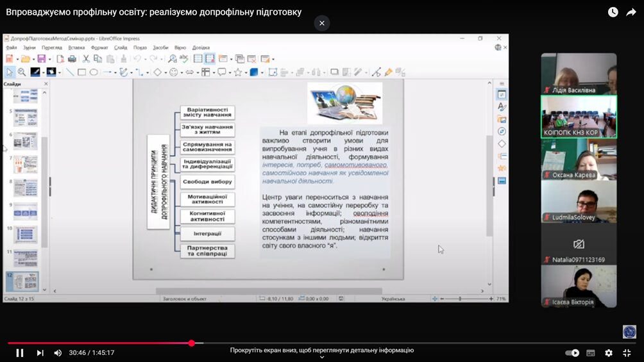Open the sidebar Animation star icon
Image resolution: width=644 pixels, height=362 pixels.
[x=502, y=169]
